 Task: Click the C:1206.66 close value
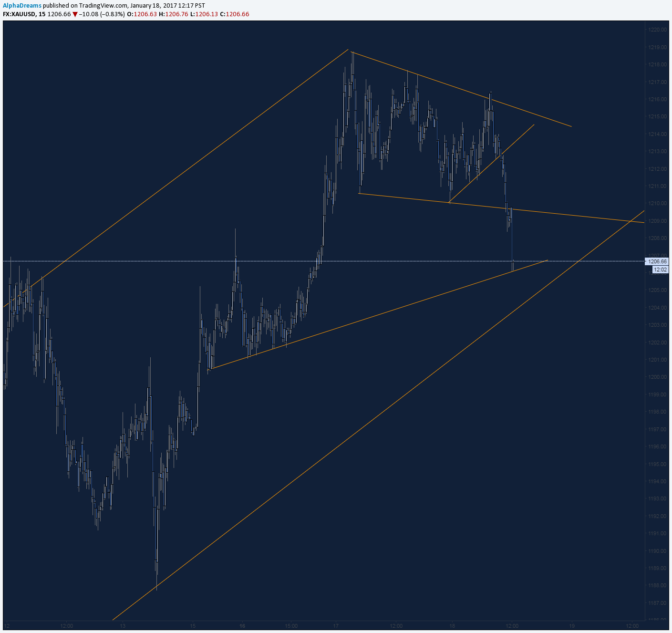point(235,14)
